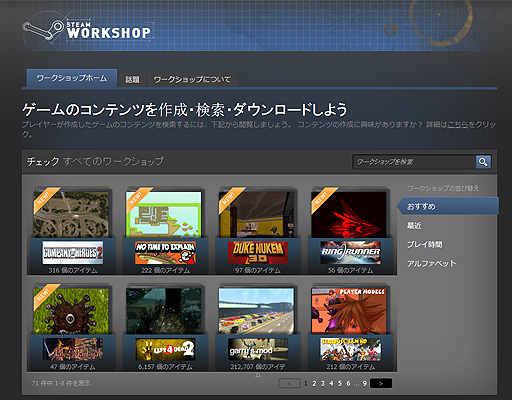Open the 話題 tab
Image resolution: width=512 pixels, height=400 pixels.
click(x=132, y=80)
